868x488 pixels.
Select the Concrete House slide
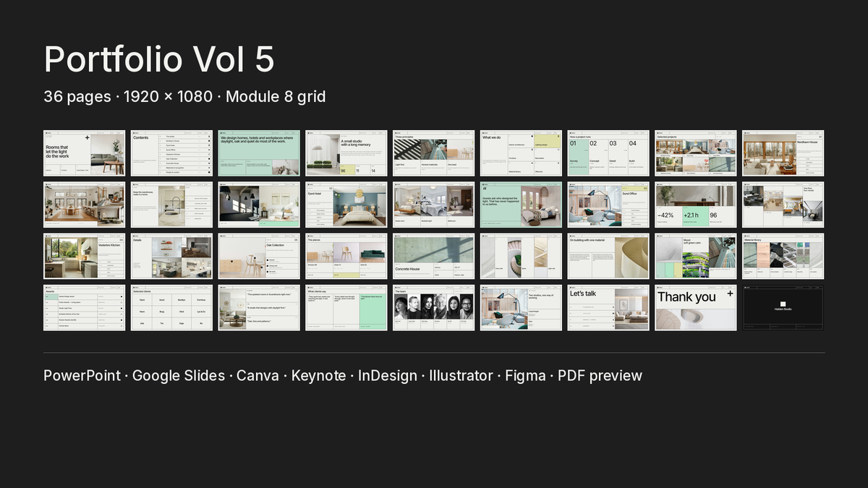point(434,256)
